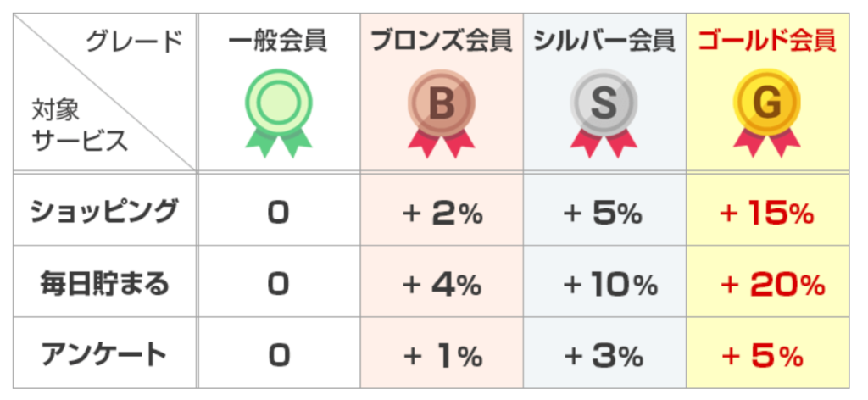Viewport: 868px width, 400px height.
Task: Click the アンケート row label
Action: (104, 356)
